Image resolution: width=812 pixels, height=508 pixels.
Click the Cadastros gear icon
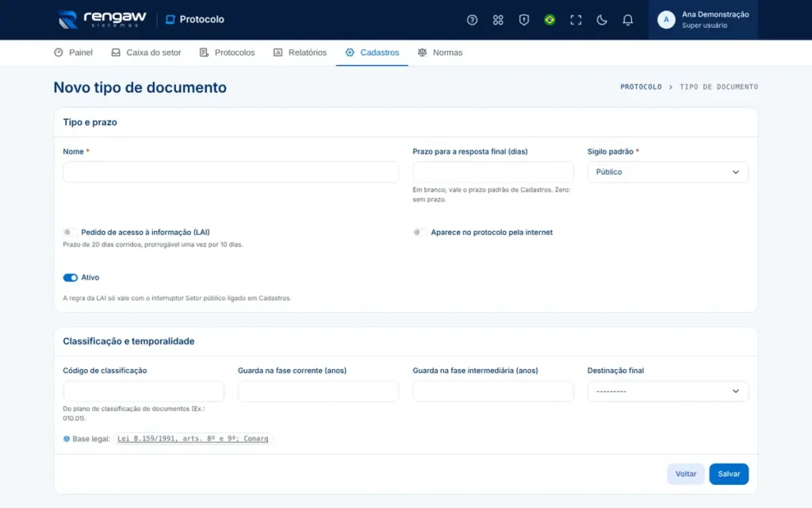(x=350, y=52)
